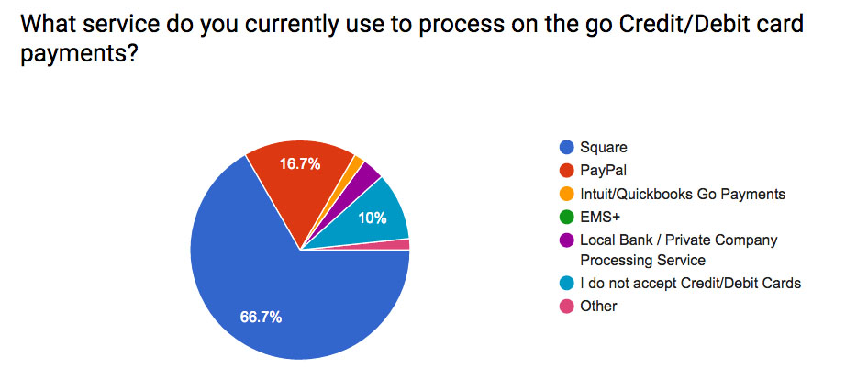
Task: Click I do not accept Credit/Debit Cards label
Action: click(690, 283)
